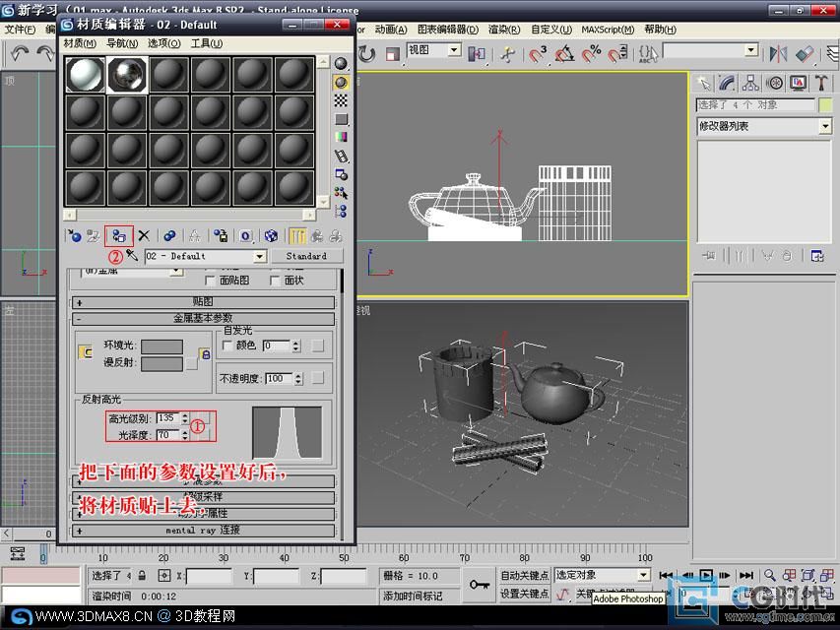840x630 pixels.
Task: Collapse 金属基本参数 rollout
Action: coord(203,319)
